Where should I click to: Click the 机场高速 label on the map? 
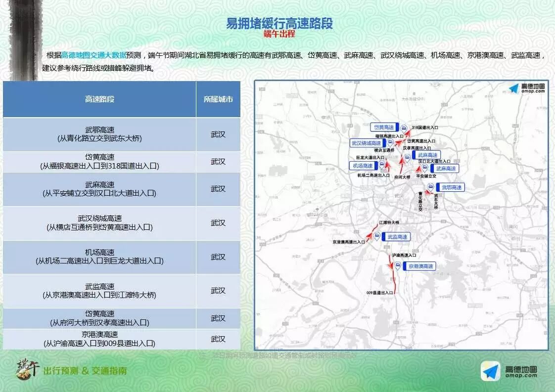363,166
